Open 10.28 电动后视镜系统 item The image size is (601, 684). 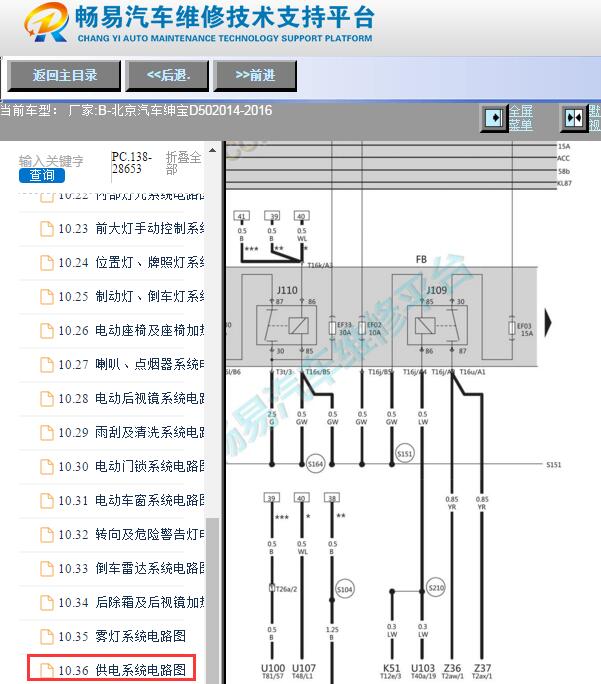[131, 398]
